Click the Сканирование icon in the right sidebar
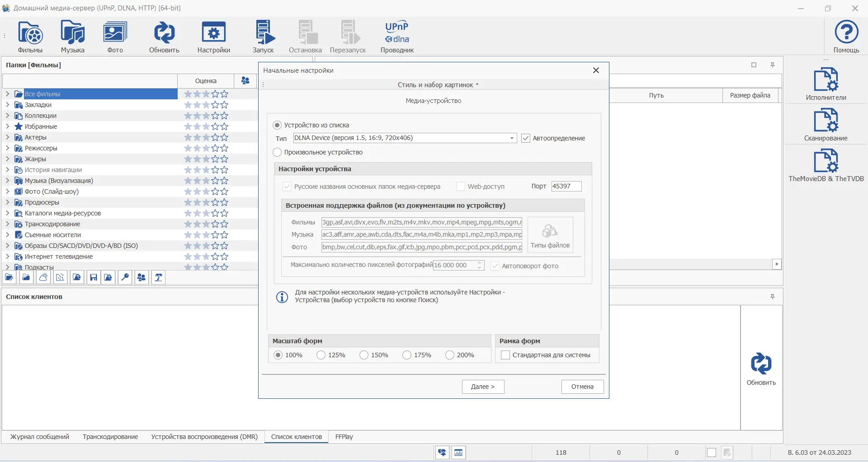This screenshot has height=462, width=868. 826,125
